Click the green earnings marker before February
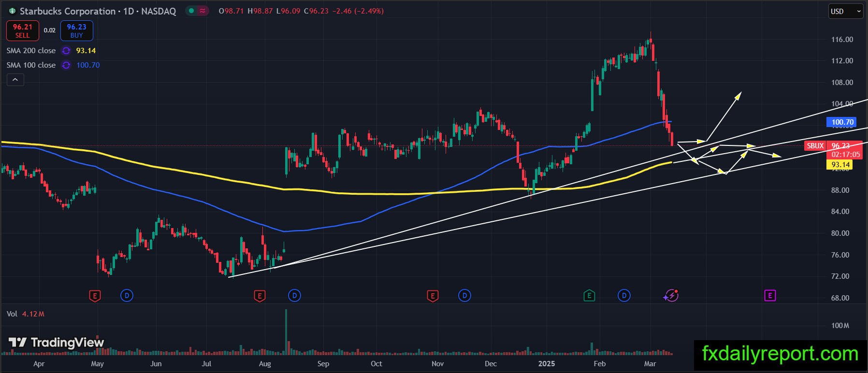This screenshot has height=373, width=868. tap(589, 296)
